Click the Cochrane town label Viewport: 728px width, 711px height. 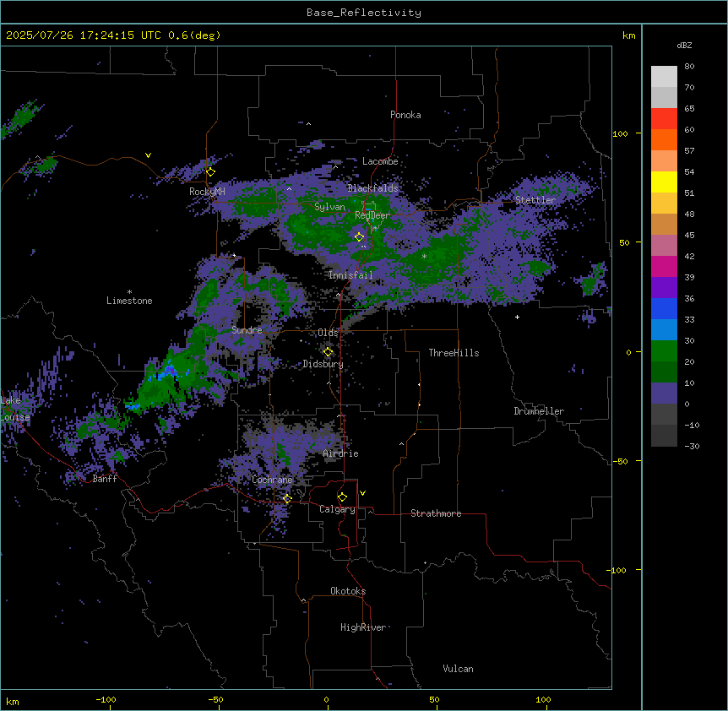(272, 480)
